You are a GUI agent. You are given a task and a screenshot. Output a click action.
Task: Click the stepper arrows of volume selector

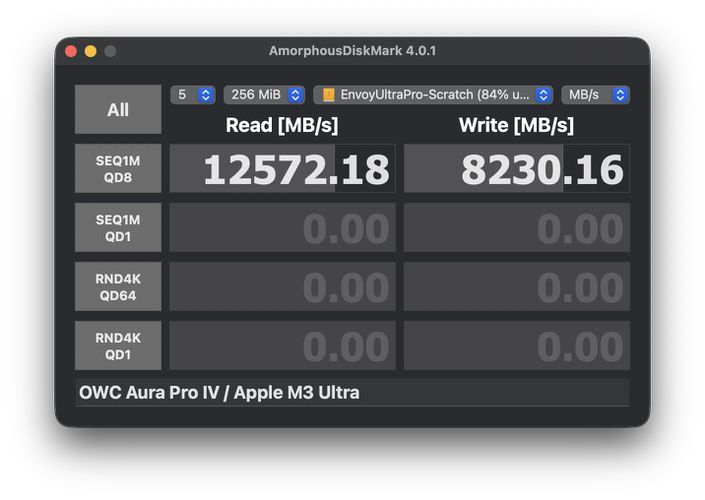click(544, 95)
